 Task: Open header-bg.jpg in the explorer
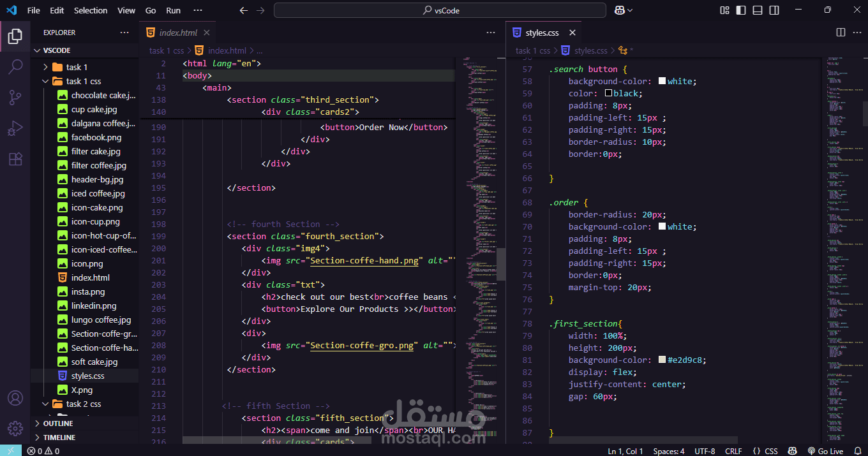click(97, 179)
